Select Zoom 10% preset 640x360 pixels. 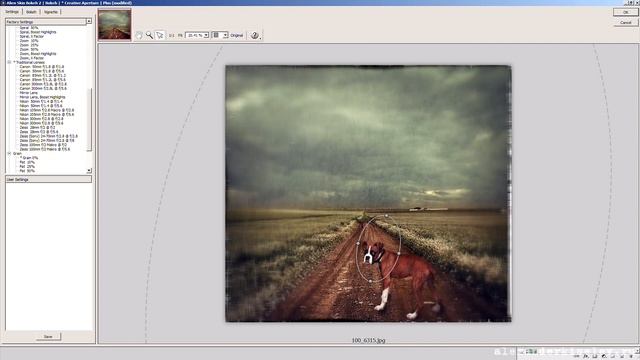click(29, 41)
